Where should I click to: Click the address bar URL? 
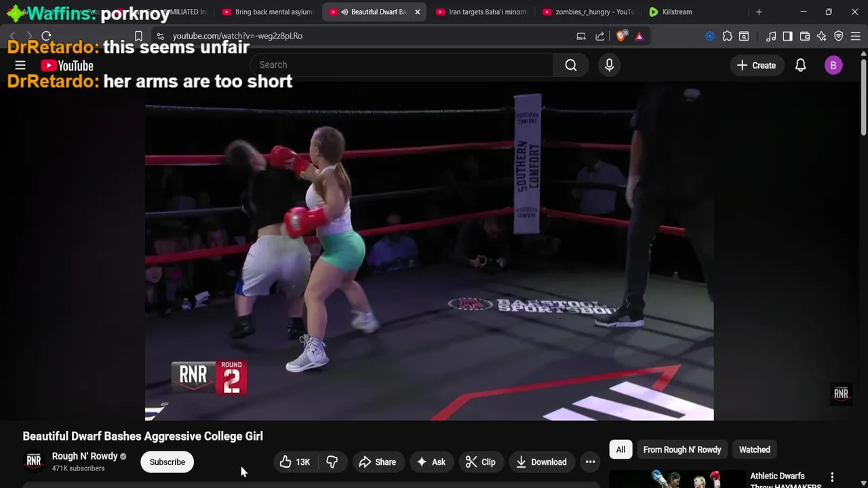pyautogui.click(x=237, y=36)
